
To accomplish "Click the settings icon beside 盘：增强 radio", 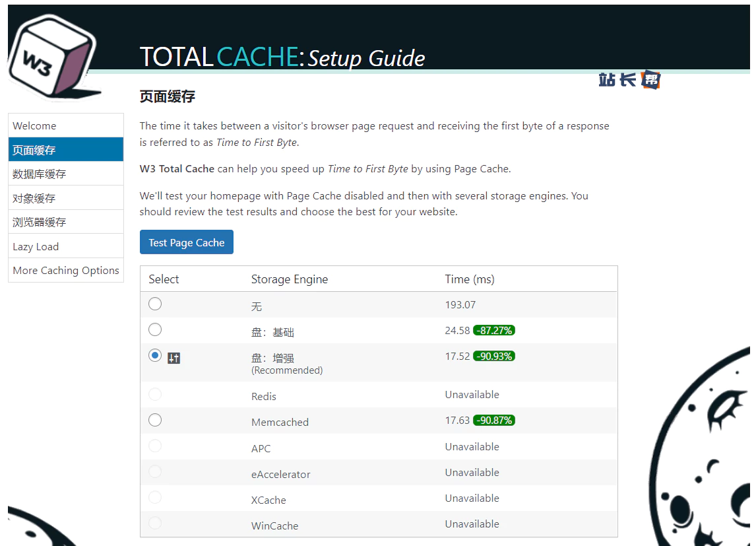I will click(x=173, y=358).
